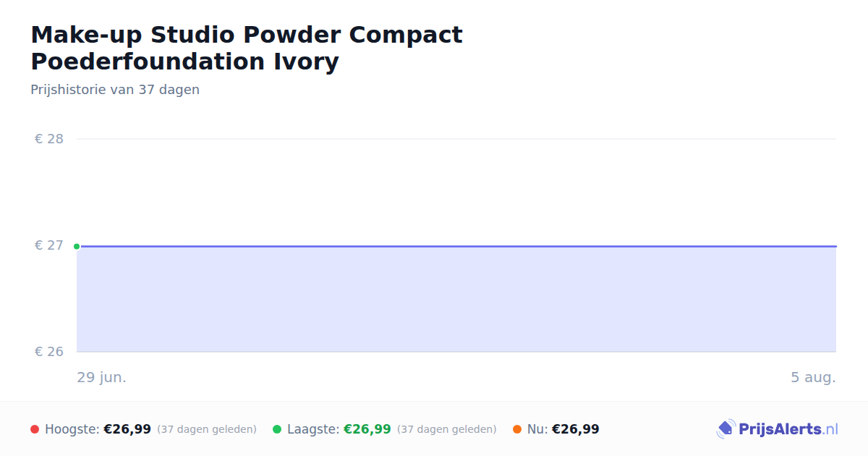Click the 29 jun. date label
The height and width of the screenshot is (456, 868).
click(102, 377)
